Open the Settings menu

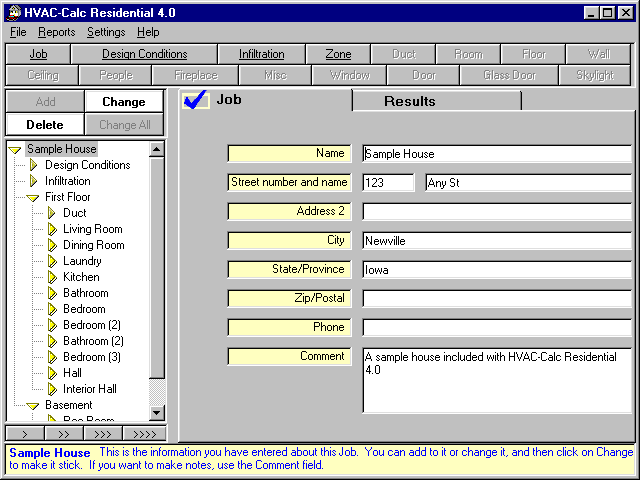tap(106, 32)
